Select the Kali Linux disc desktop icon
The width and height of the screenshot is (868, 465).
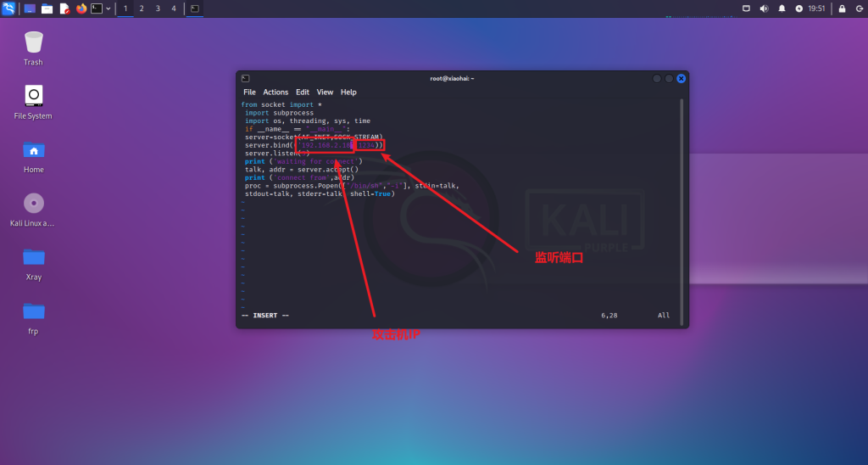coord(33,210)
